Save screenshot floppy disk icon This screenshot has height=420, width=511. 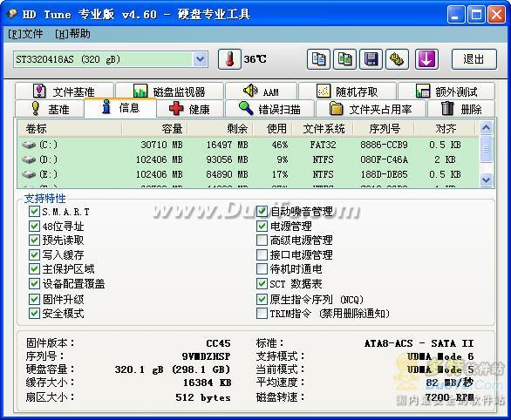point(371,59)
